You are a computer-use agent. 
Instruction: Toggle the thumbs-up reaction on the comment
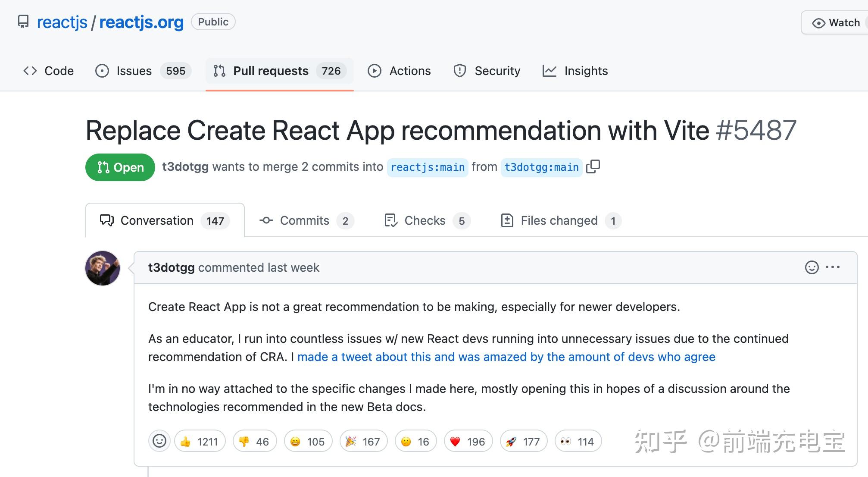coord(199,441)
